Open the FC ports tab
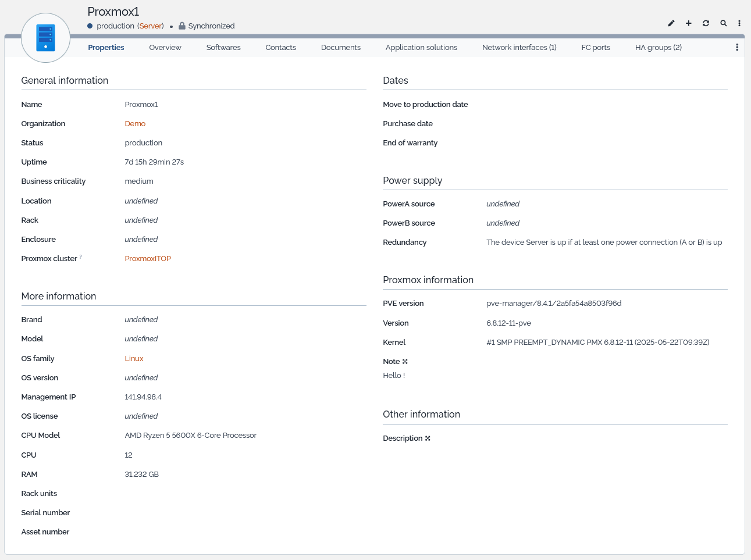Screen dimensions: 751x560 coord(596,48)
